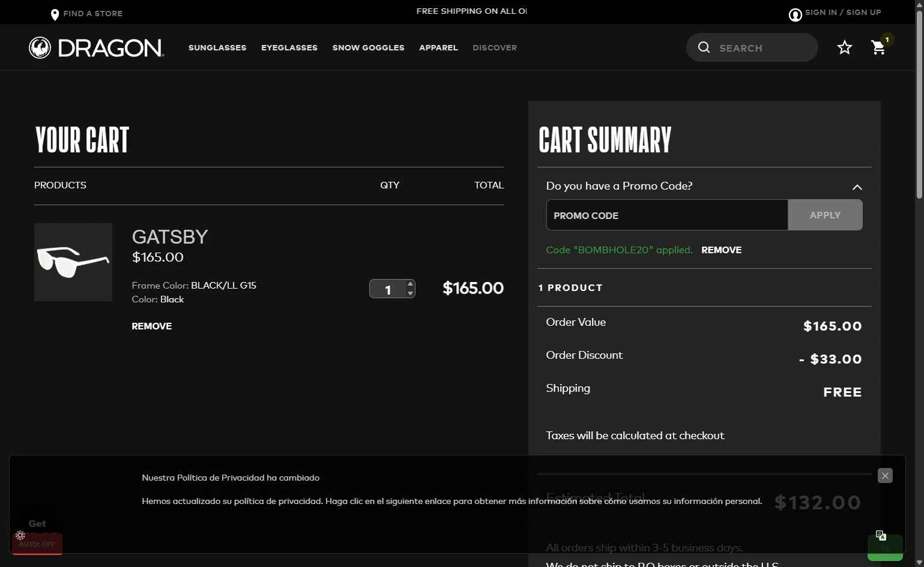Screen dimensions: 924x567
Task: Click the Find a Store link text
Action: [93, 14]
